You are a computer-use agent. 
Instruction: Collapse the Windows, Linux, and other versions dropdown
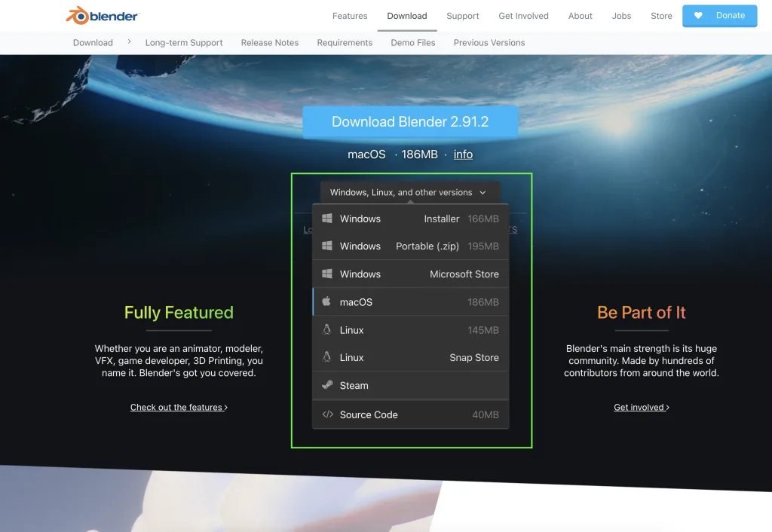409,192
